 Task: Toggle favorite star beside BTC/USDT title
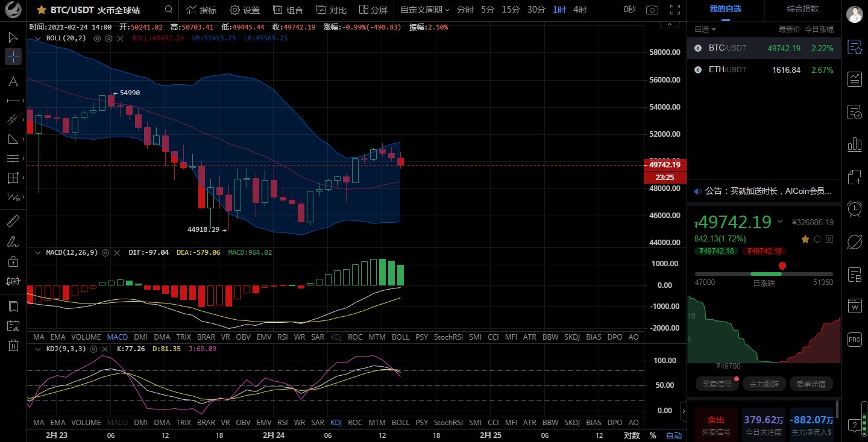[42, 10]
